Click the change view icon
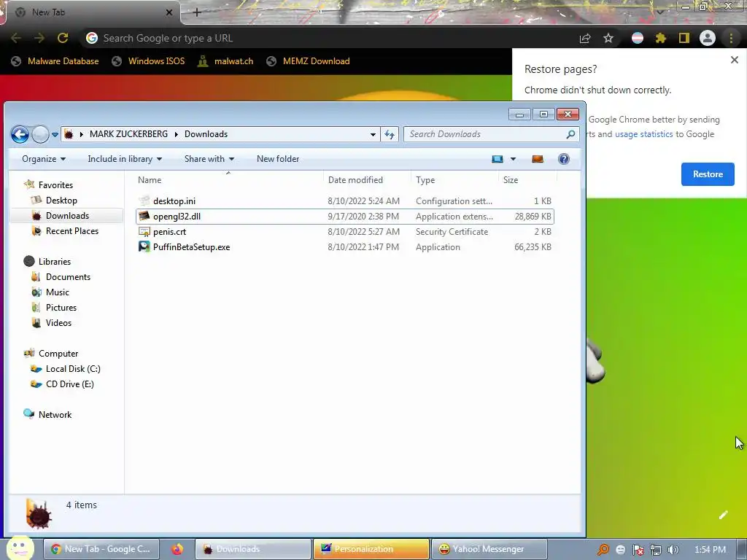The width and height of the screenshot is (747, 560). pyautogui.click(x=498, y=159)
